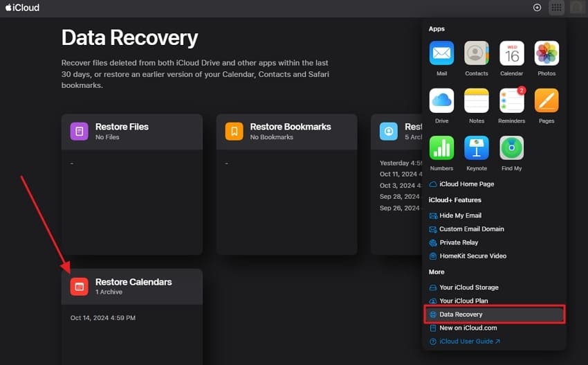Select the Oct 11, 2024 contacts archive

tap(401, 175)
